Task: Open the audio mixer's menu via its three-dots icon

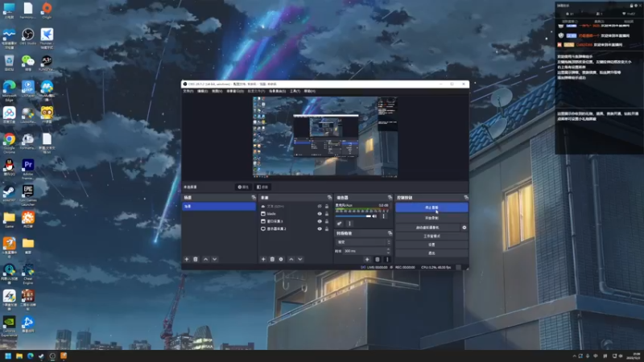Action: 349,224
